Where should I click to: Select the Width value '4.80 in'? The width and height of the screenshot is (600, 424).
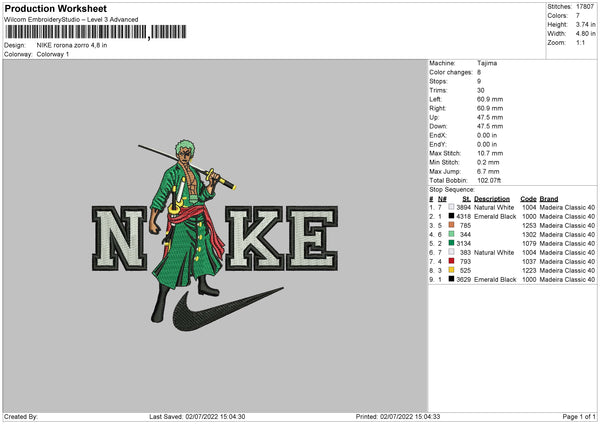[x=585, y=34]
